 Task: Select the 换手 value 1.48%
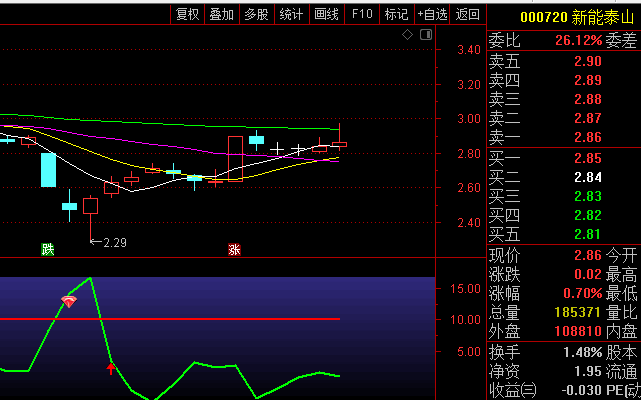(583, 352)
